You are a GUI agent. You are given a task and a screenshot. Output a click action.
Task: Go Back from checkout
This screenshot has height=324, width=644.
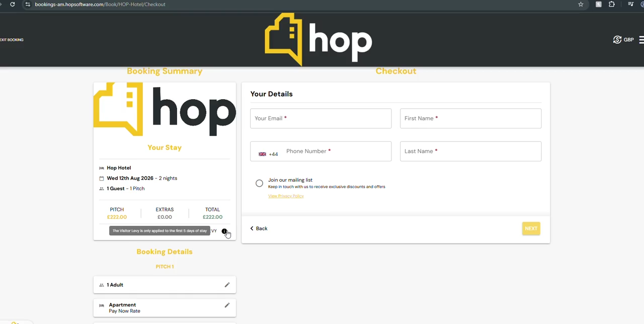click(x=259, y=228)
